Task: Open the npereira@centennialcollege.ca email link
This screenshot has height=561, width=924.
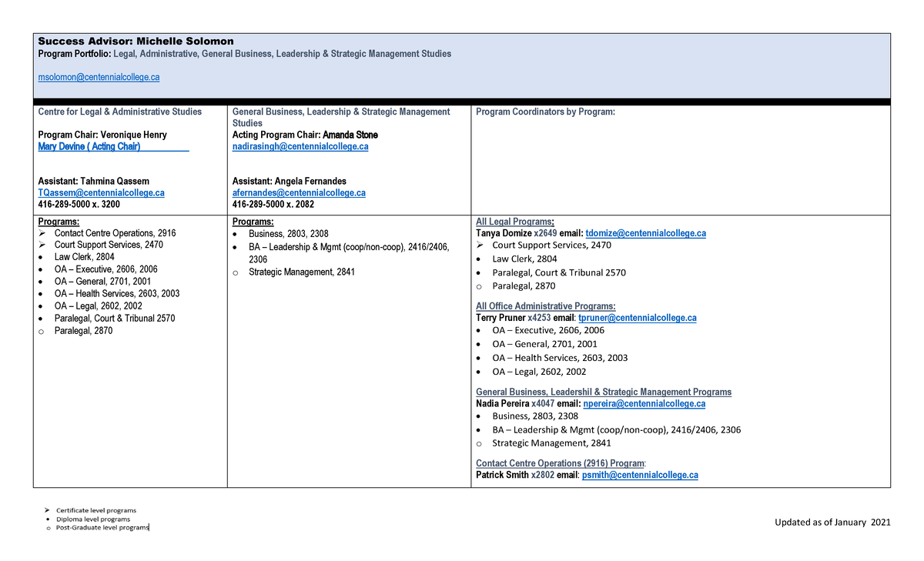Action: coord(644,403)
